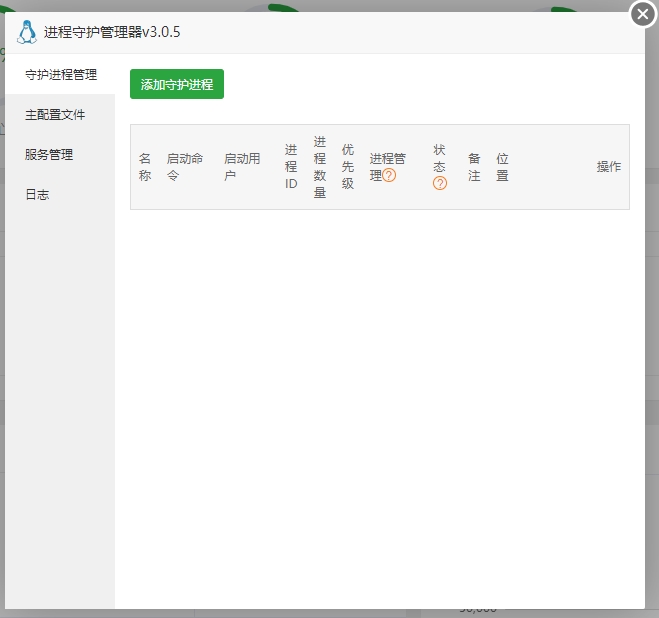Click the penguin logo icon in title
The width and height of the screenshot is (659, 618).
click(27, 32)
